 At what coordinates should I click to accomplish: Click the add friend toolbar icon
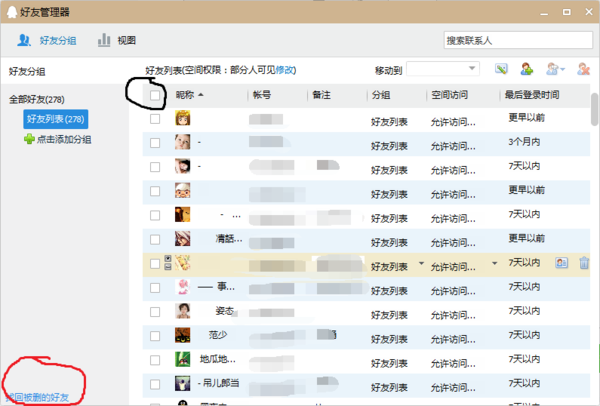(527, 69)
